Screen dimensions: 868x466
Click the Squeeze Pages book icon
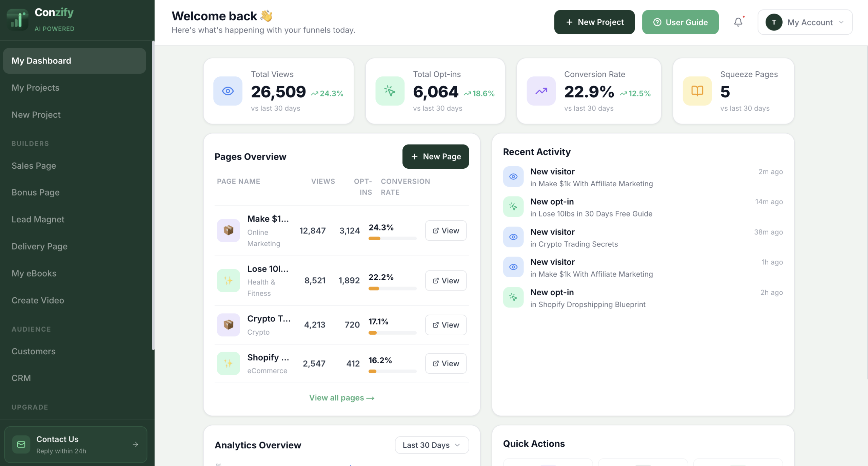(x=697, y=91)
